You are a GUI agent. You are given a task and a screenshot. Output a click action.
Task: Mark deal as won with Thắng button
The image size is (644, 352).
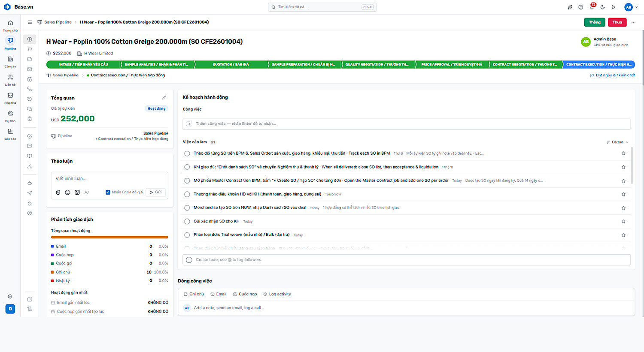tap(595, 22)
